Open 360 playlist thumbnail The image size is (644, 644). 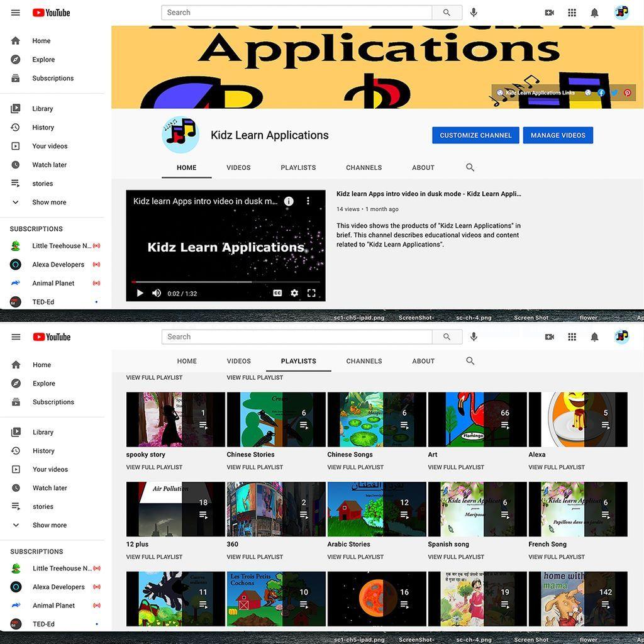[x=276, y=509]
